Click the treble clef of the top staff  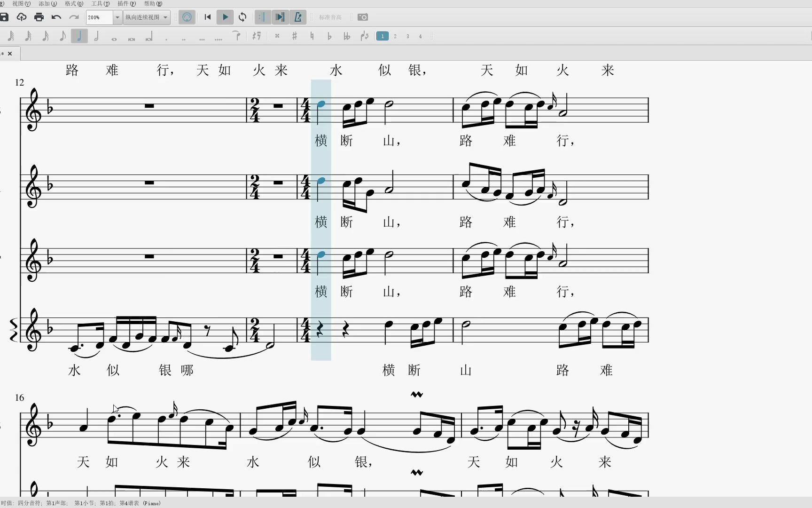point(34,110)
